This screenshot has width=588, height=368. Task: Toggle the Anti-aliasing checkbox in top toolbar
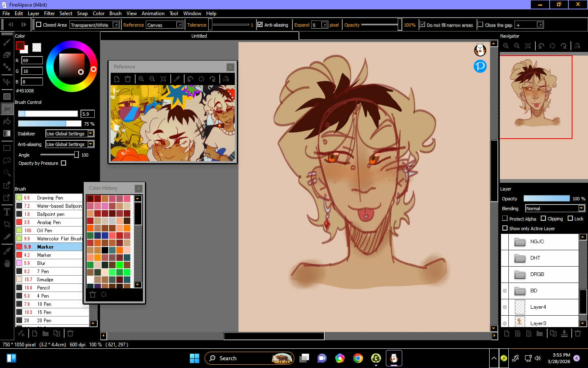coord(260,25)
